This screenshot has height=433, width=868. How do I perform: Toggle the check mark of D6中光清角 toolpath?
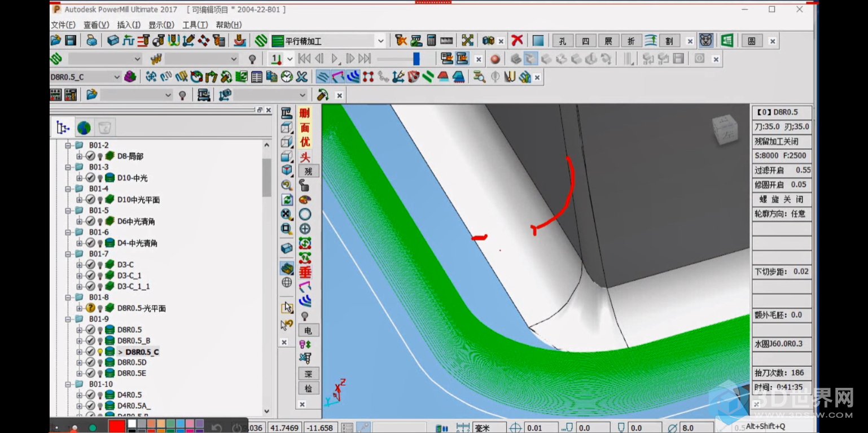pyautogui.click(x=90, y=221)
